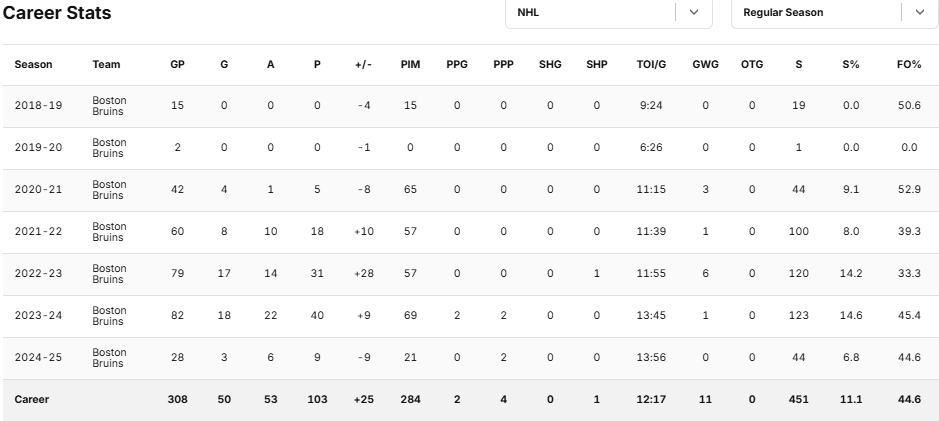The width and height of the screenshot is (939, 421).
Task: Expand the Regular Season dropdown
Action: click(x=815, y=13)
